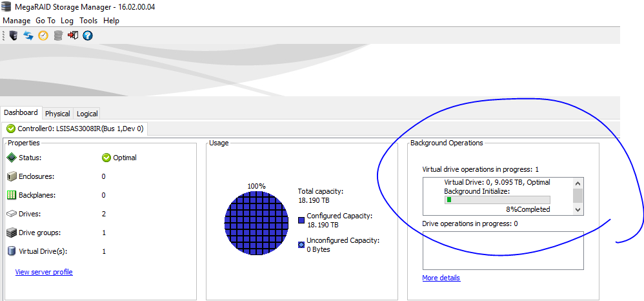Click the usage pie chart
This screenshot has width=644, height=301.
(x=255, y=223)
